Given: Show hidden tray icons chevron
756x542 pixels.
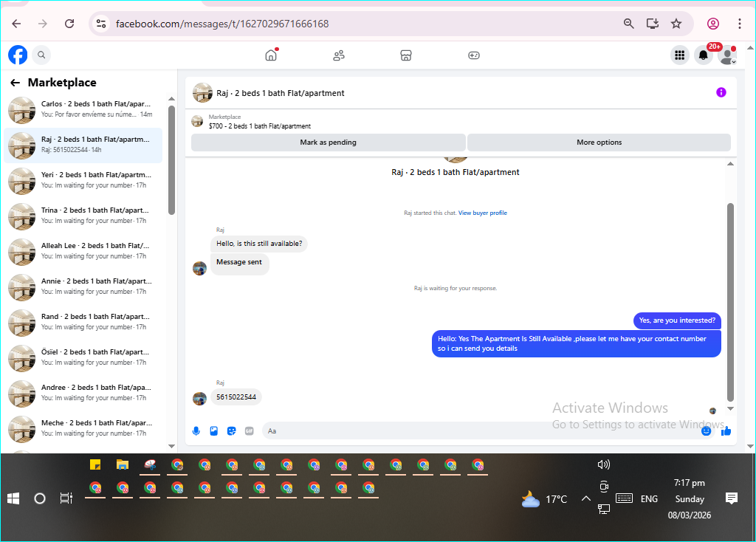Looking at the screenshot, I should click(x=585, y=498).
